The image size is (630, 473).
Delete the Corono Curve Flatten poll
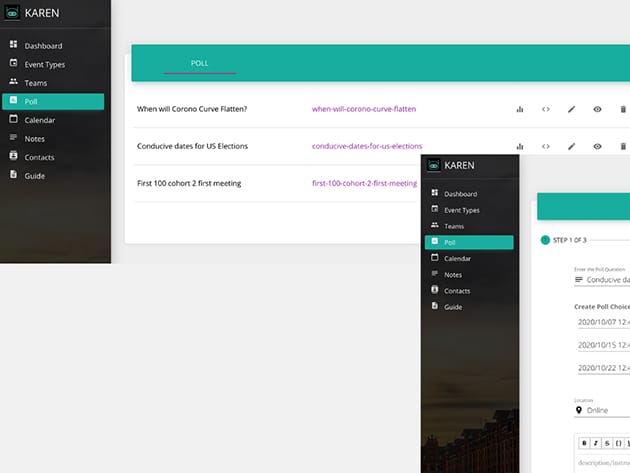[x=623, y=109]
